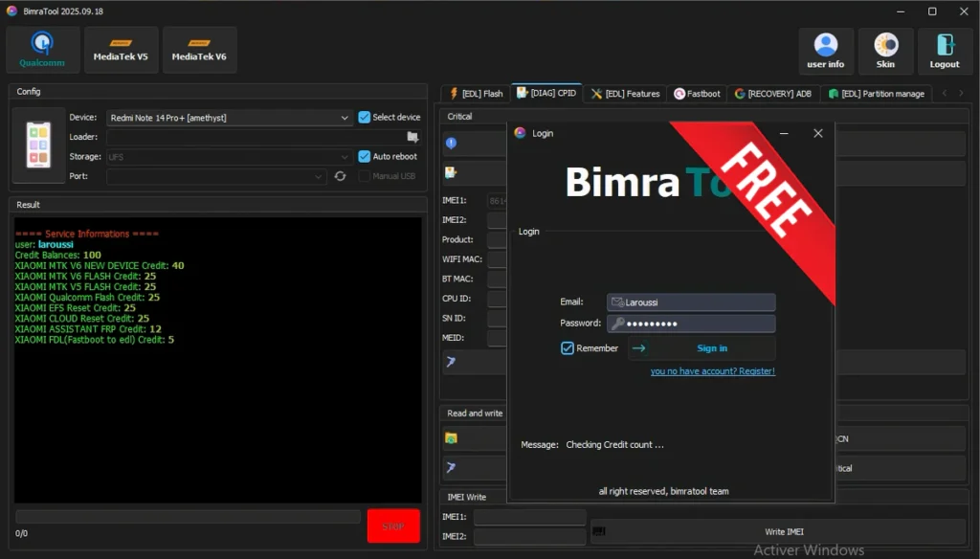This screenshot has height=559, width=980.
Task: Switch to MediaTek V6 mode
Action: pyautogui.click(x=199, y=50)
